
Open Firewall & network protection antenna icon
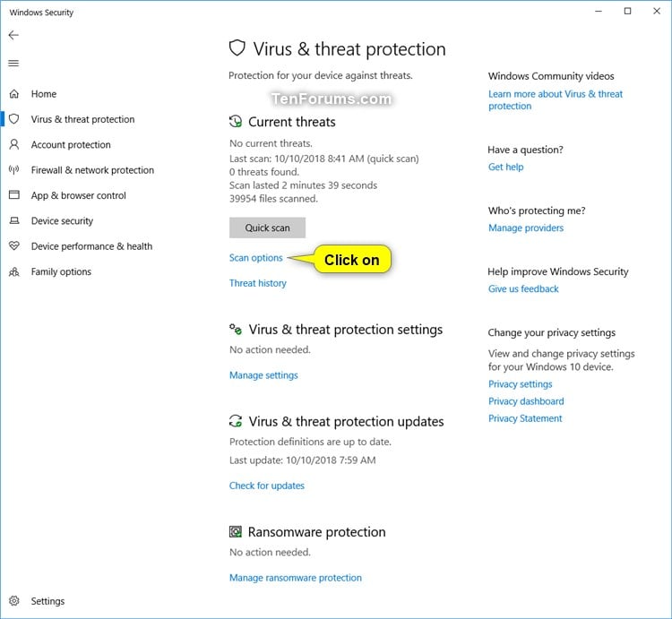pyautogui.click(x=14, y=170)
